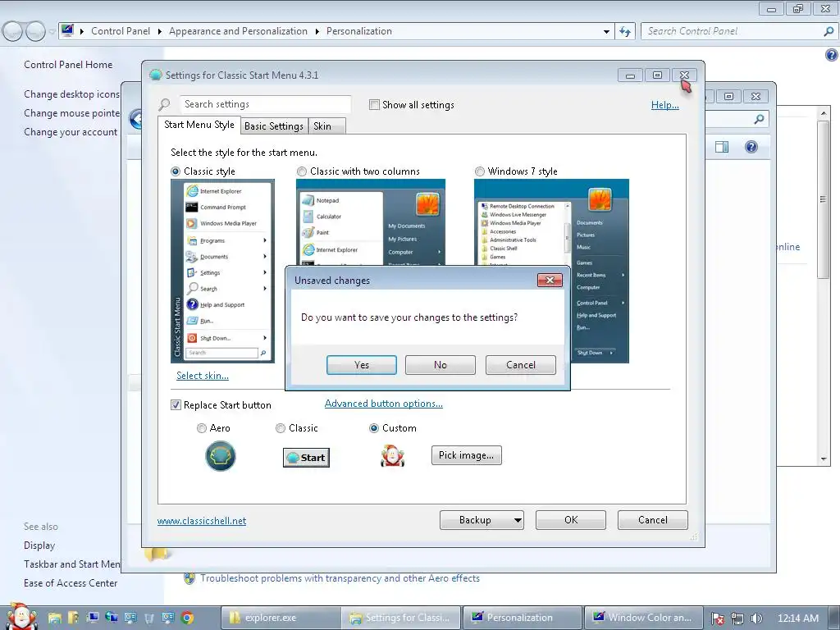Open recent pages dropdown next to Forward button

coord(52,32)
